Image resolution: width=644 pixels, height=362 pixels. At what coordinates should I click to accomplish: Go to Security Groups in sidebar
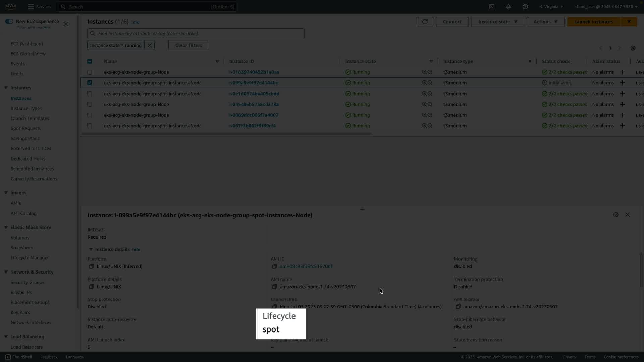coord(27,282)
